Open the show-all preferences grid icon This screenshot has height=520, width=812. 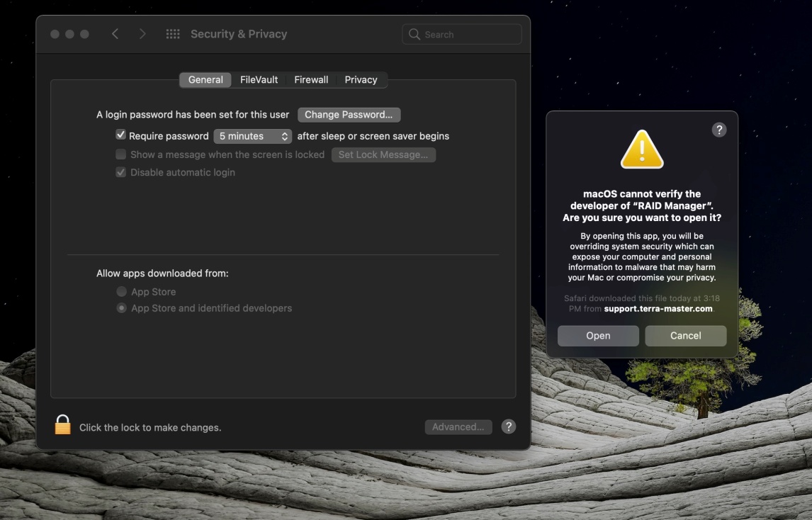(173, 34)
